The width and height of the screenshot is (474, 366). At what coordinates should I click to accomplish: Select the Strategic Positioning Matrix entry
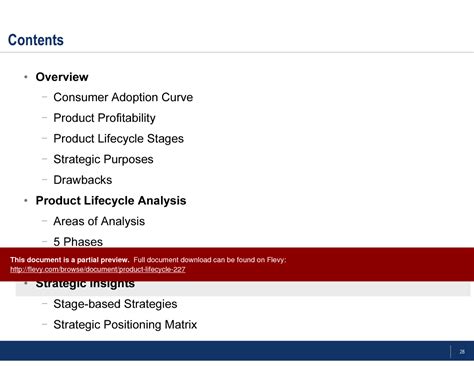[x=125, y=325]
